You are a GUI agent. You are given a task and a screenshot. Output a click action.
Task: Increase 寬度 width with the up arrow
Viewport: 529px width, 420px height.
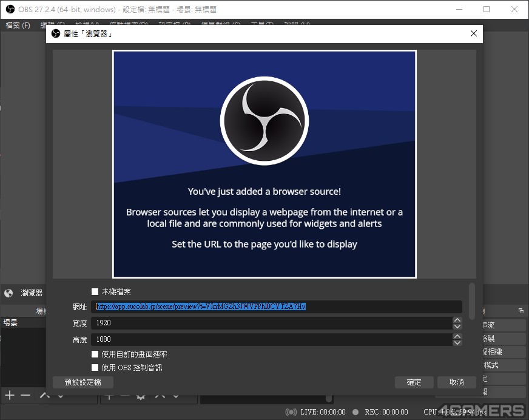point(457,320)
